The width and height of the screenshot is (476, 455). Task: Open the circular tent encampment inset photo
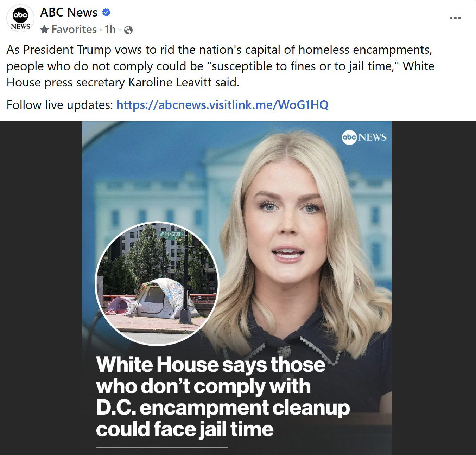pos(157,283)
